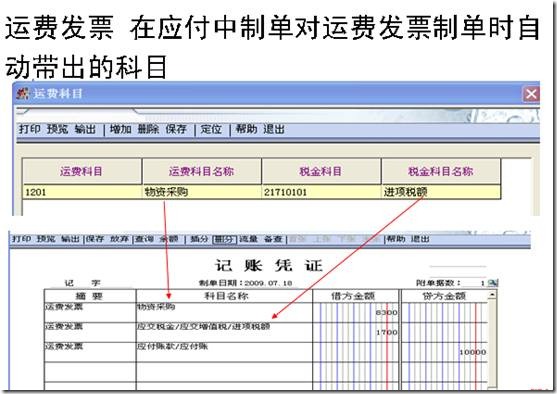Select the 应付账款/应付账 subject cell
This screenshot has height=394, width=557.
coord(224,352)
